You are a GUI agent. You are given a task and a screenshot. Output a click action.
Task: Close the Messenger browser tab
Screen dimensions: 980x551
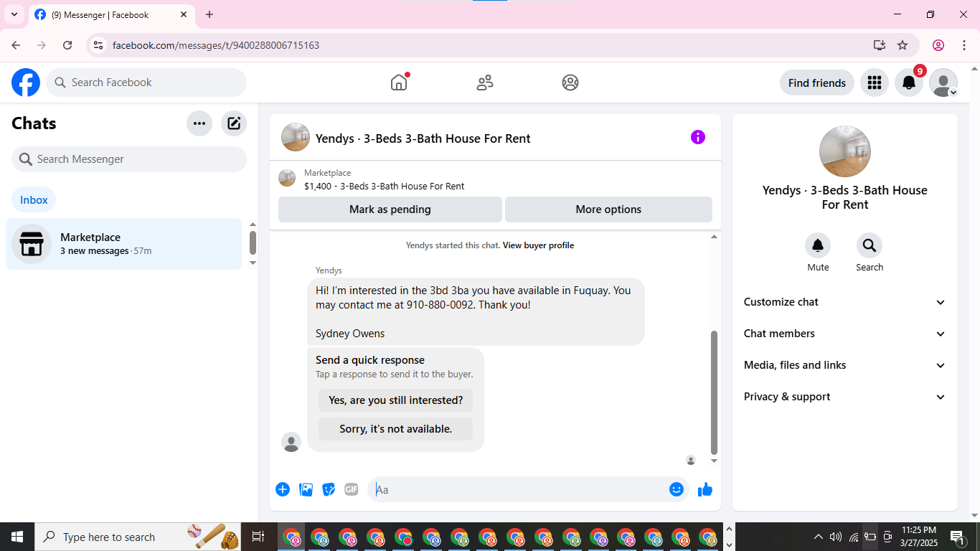point(184,14)
